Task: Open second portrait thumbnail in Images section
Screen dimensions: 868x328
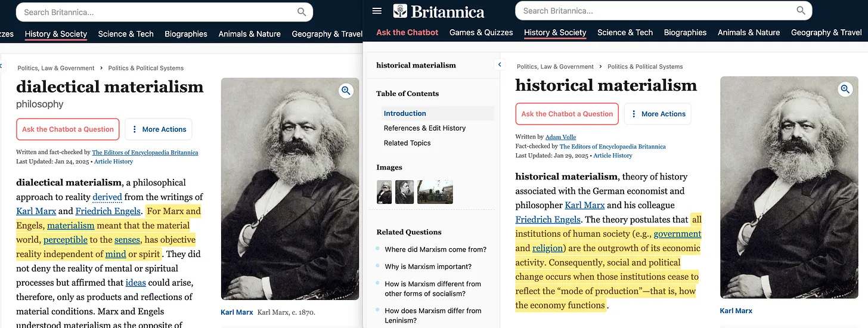Action: tap(404, 192)
